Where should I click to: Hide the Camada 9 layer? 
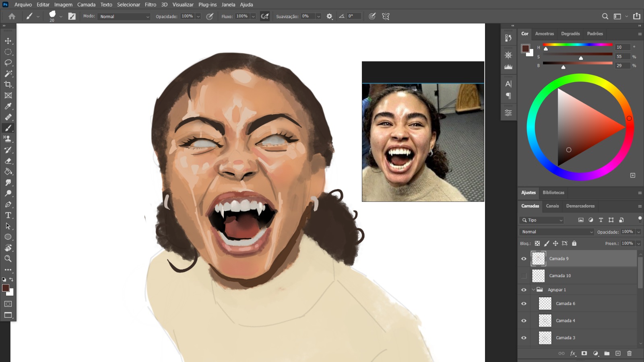pyautogui.click(x=524, y=259)
